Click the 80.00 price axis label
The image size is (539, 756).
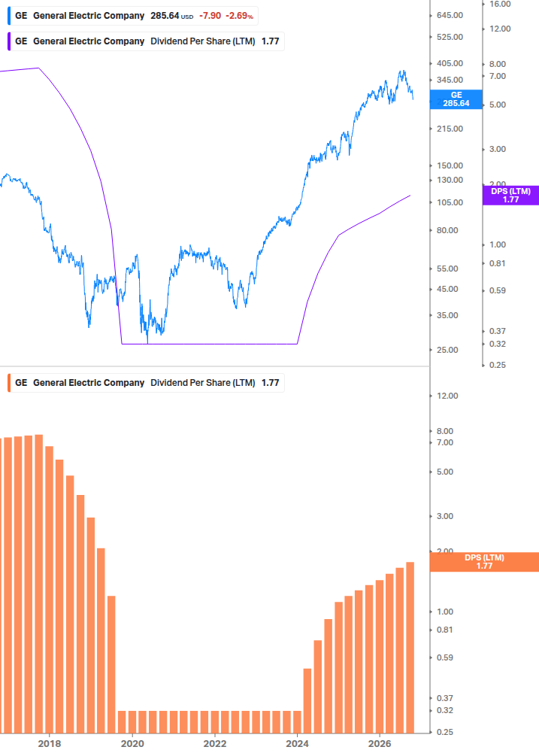(447, 230)
